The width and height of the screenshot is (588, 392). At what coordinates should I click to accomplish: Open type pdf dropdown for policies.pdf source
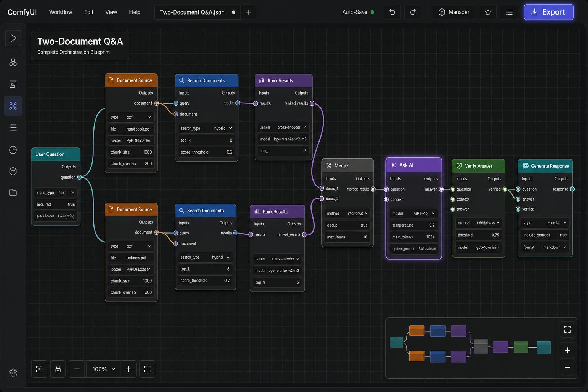coord(131,246)
